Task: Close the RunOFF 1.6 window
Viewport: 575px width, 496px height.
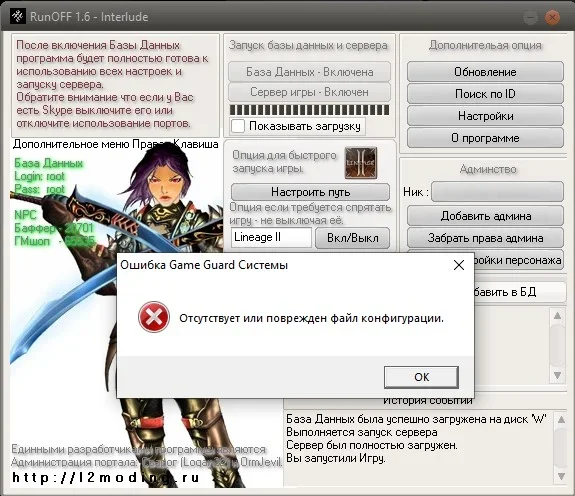Action: [552, 17]
